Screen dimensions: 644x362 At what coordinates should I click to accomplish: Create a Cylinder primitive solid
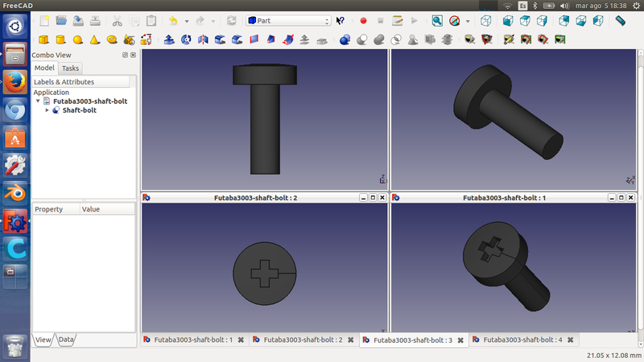tap(60, 39)
